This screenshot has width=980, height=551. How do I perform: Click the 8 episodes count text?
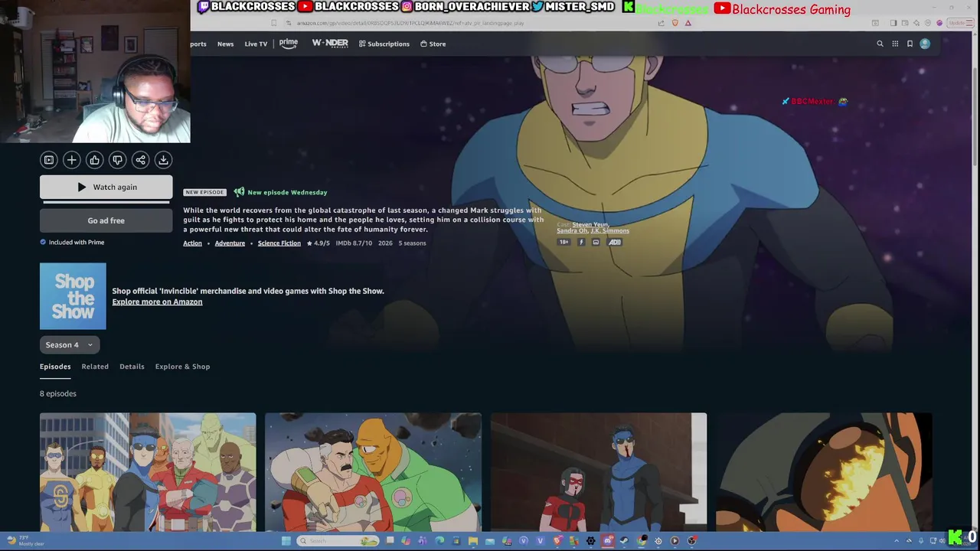coord(58,393)
